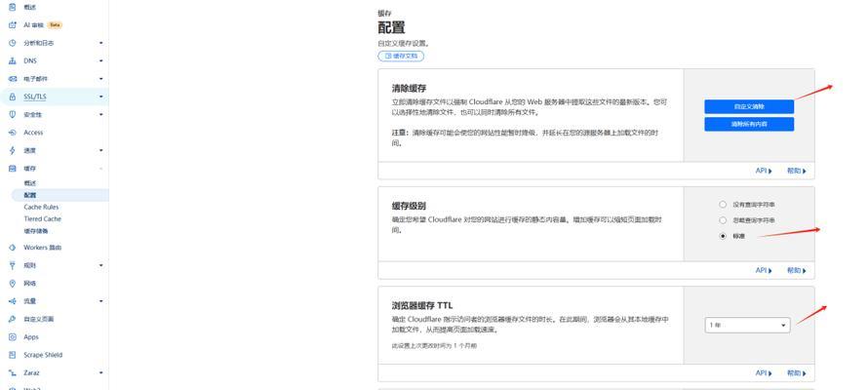Screen dimensions: 868x390
Task: Click the 自定义清除 button
Action: (x=749, y=106)
